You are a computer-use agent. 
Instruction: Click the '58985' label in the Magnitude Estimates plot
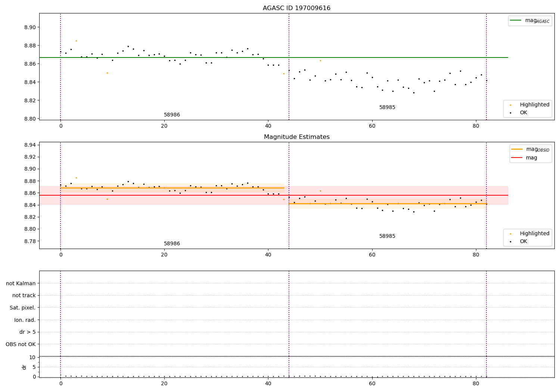(x=387, y=236)
